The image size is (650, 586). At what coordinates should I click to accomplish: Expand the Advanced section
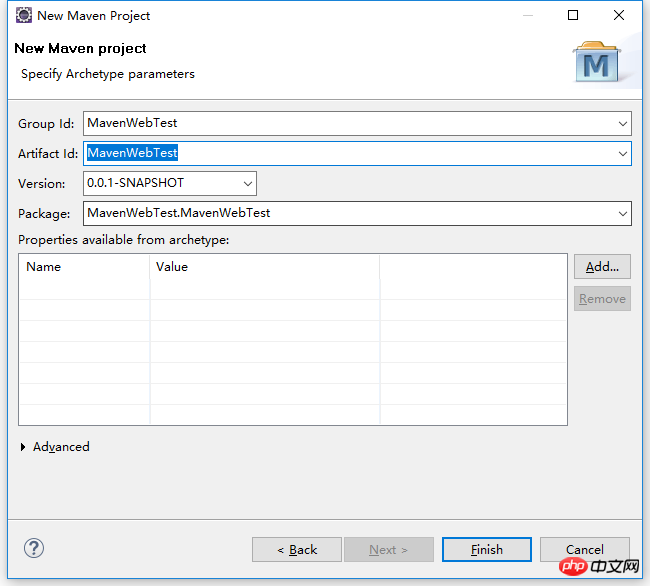(x=55, y=447)
